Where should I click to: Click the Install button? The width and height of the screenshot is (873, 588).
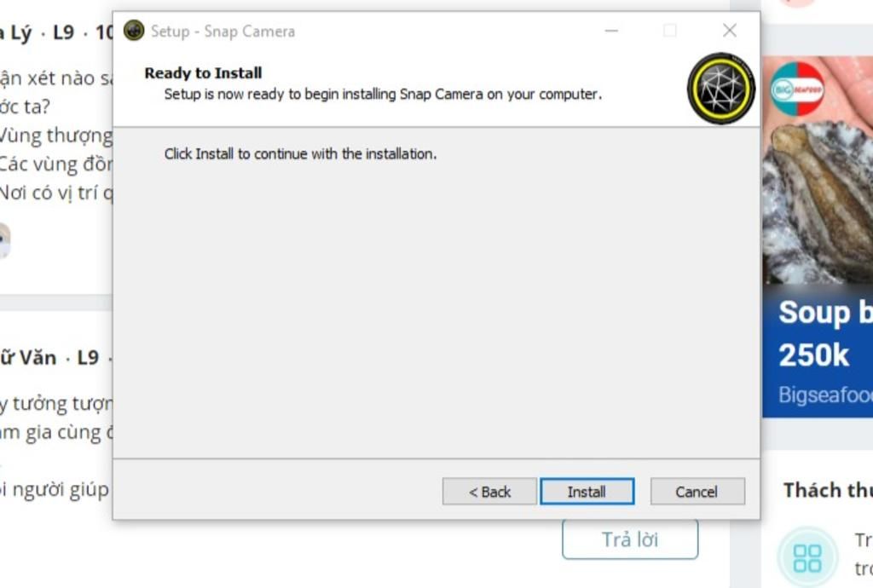click(587, 492)
